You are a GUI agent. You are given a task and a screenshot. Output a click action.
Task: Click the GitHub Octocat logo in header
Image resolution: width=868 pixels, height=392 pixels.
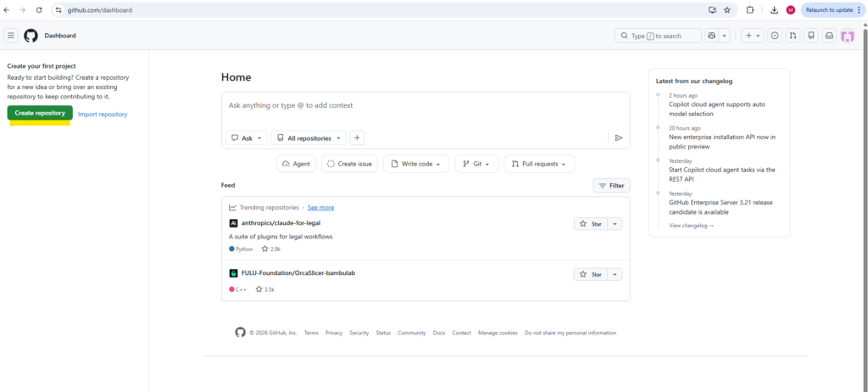31,36
